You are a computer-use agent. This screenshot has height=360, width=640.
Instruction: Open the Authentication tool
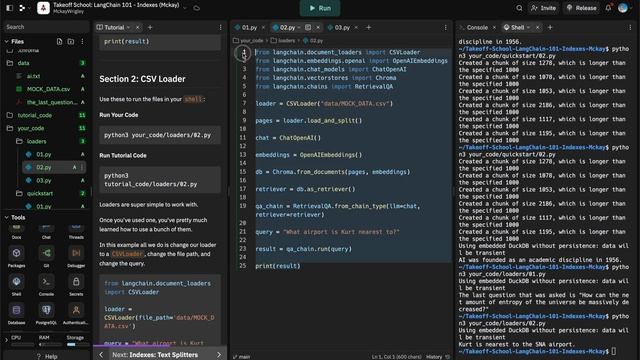pos(76,313)
